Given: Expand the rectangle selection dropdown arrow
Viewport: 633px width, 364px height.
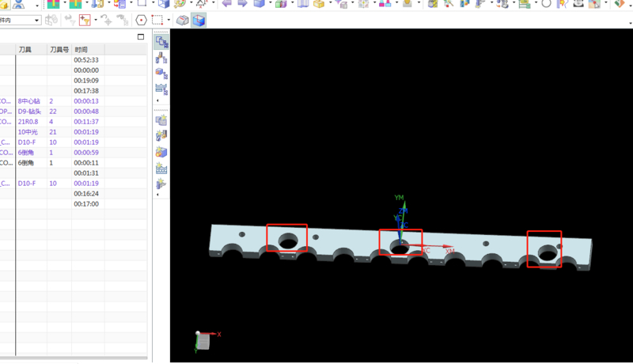Looking at the screenshot, I should (x=169, y=20).
